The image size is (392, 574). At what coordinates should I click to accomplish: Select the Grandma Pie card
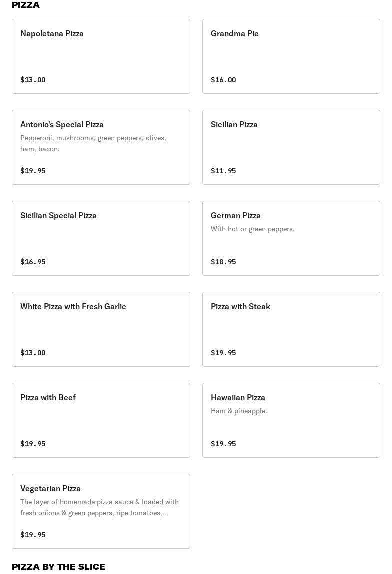point(291,56)
